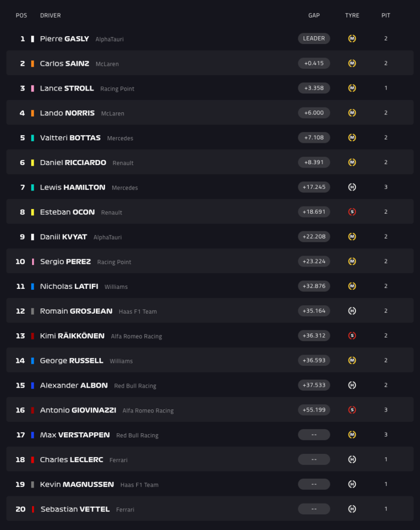Click Daniel Ricciardo's yellow Renault color stripe
420x530 pixels.
[x=33, y=163]
